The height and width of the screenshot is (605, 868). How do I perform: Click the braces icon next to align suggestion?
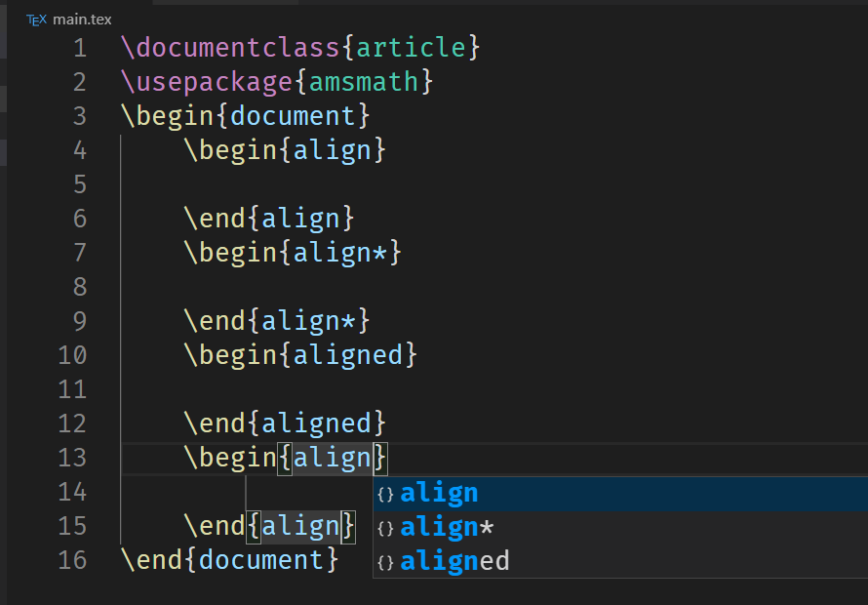386,494
